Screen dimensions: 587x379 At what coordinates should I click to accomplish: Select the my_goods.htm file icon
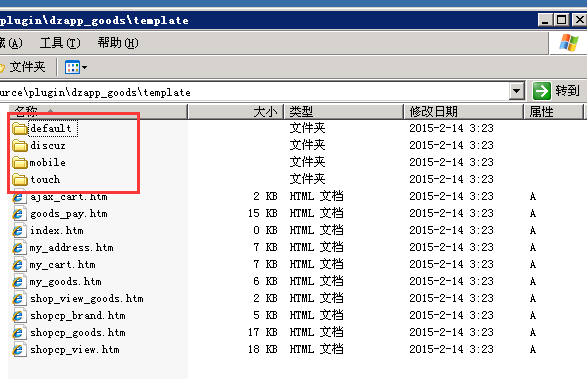point(19,282)
